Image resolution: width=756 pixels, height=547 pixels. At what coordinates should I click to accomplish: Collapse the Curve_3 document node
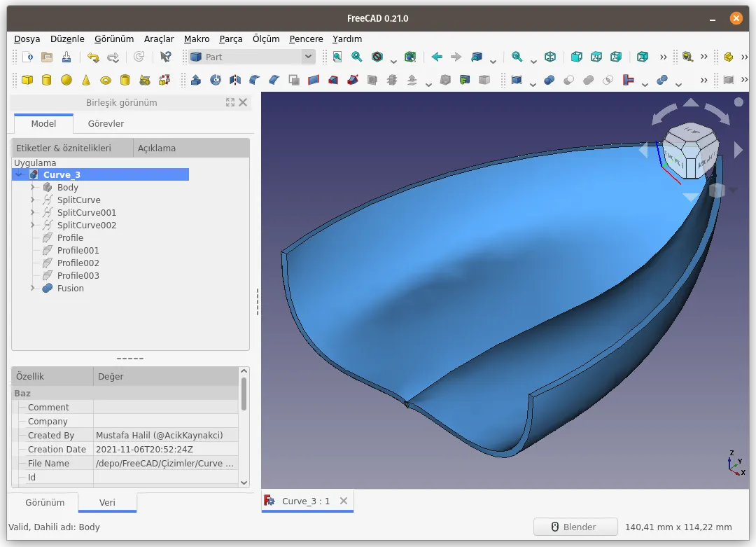pos(20,174)
